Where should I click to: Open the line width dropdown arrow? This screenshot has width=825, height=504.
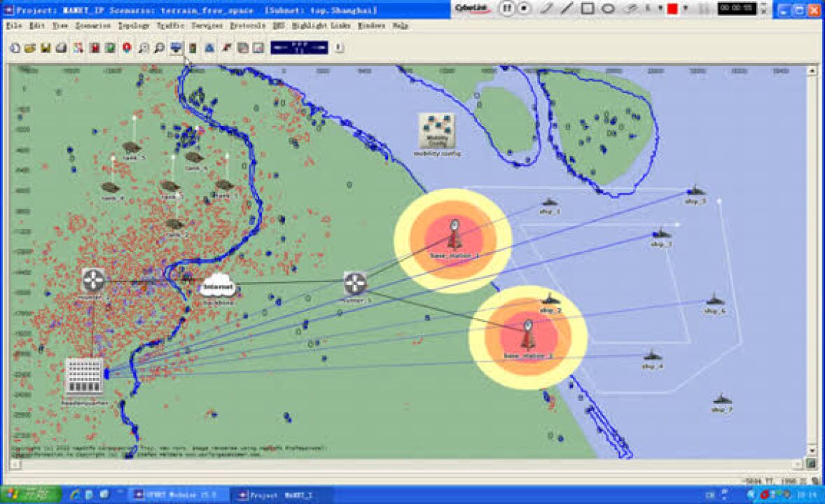(660, 8)
